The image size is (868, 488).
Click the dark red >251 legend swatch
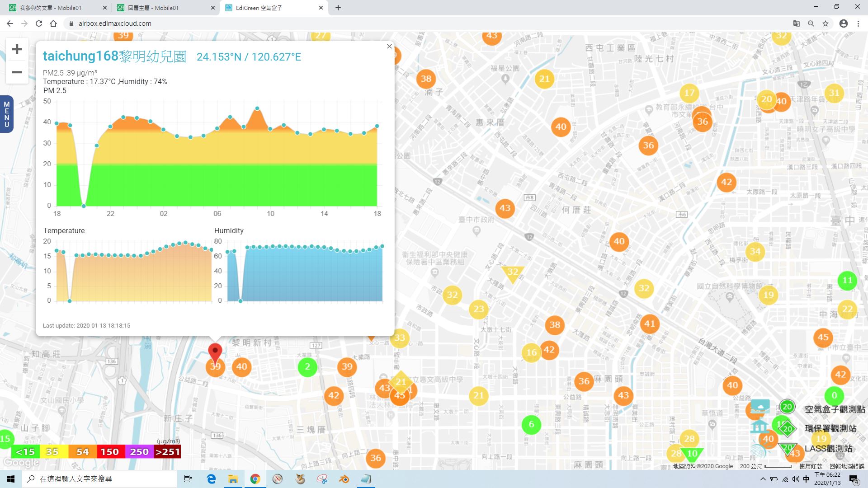tap(167, 452)
